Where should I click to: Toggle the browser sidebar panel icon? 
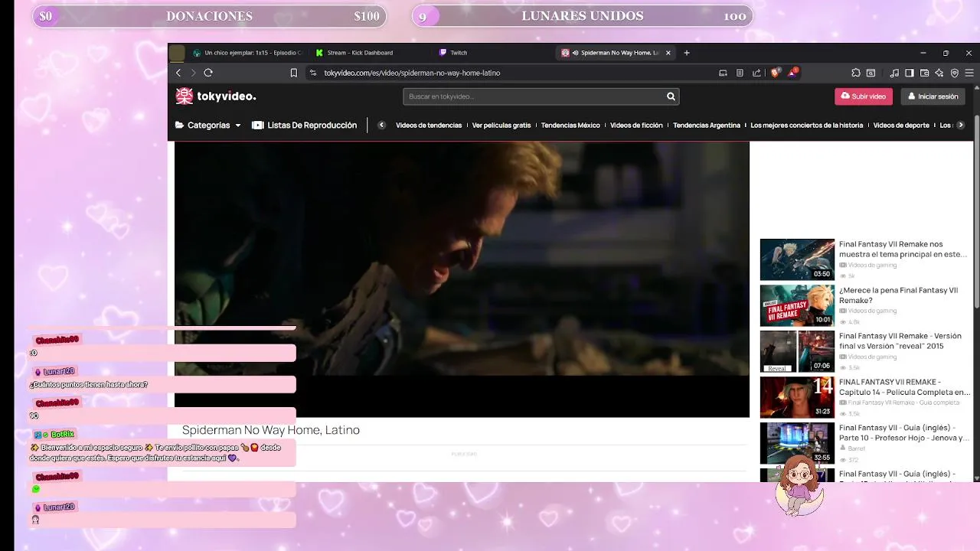click(x=910, y=73)
